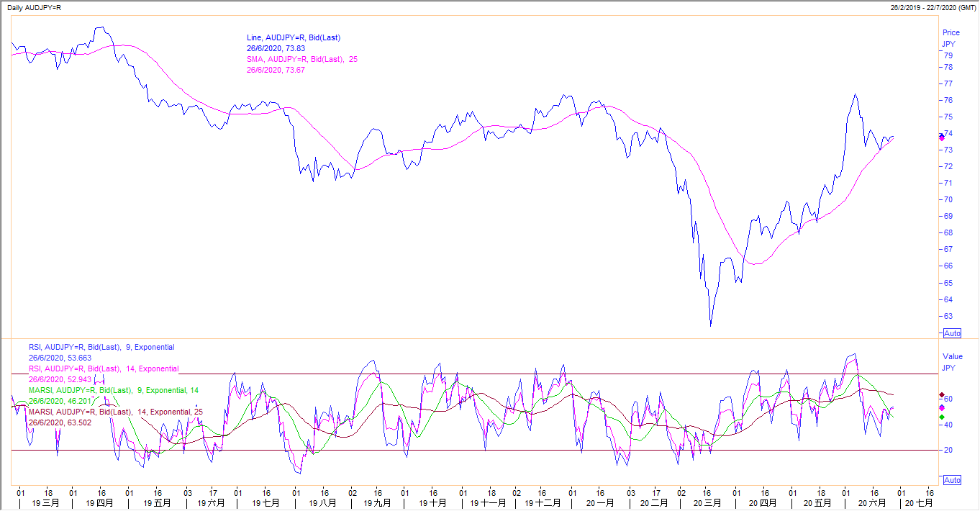The height and width of the screenshot is (511, 980).
Task: Click the 79 price axis label
Action: point(948,55)
